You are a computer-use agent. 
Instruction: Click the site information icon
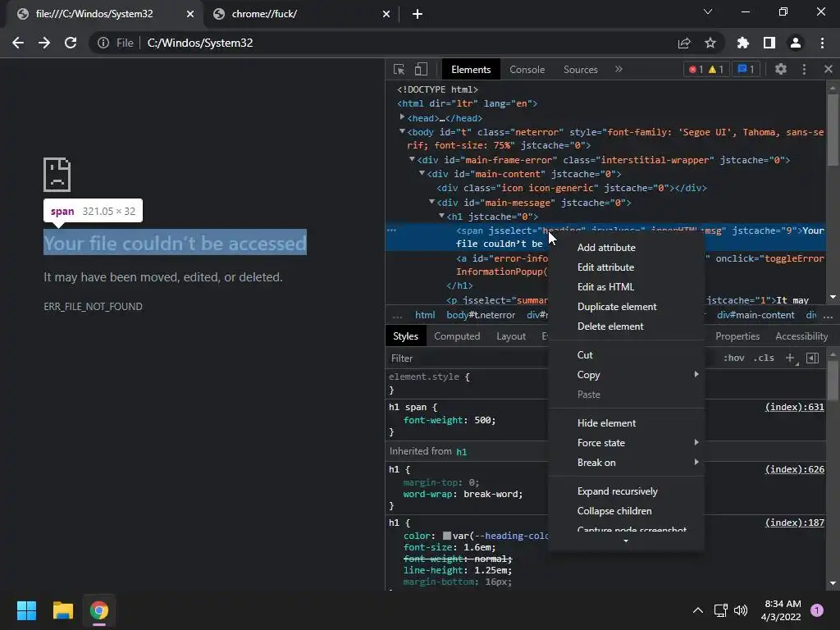[x=103, y=43]
